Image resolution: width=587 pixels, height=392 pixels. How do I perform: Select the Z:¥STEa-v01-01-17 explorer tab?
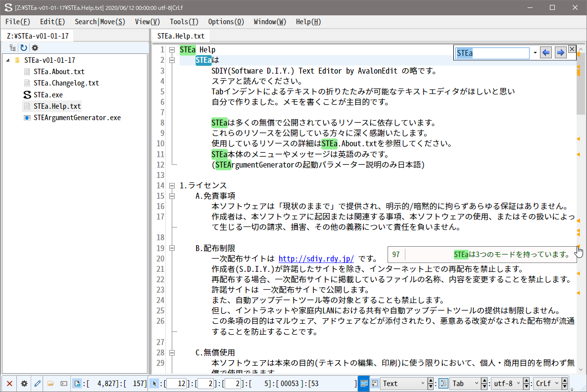[38, 36]
